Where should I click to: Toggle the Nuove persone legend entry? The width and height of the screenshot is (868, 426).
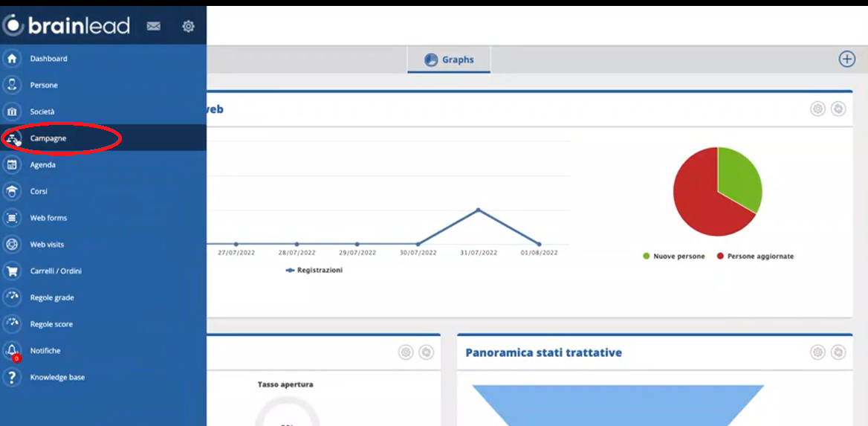(x=674, y=256)
